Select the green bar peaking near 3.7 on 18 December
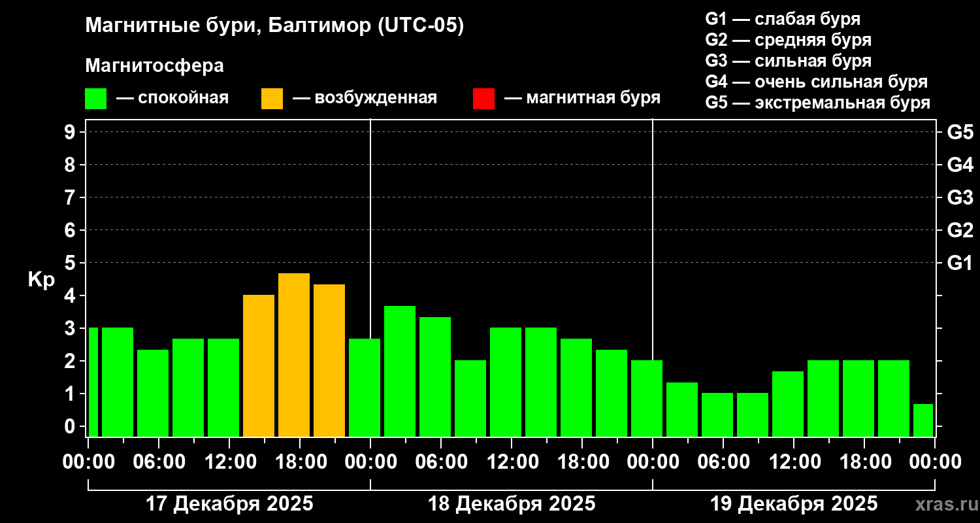This screenshot has width=980, height=523. 400,371
